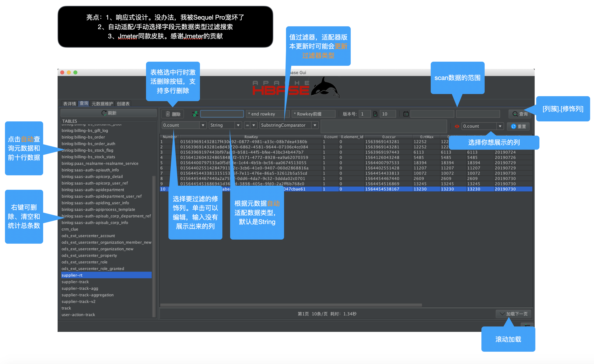
Task: Click the calendar time range icon
Action: click(x=406, y=114)
